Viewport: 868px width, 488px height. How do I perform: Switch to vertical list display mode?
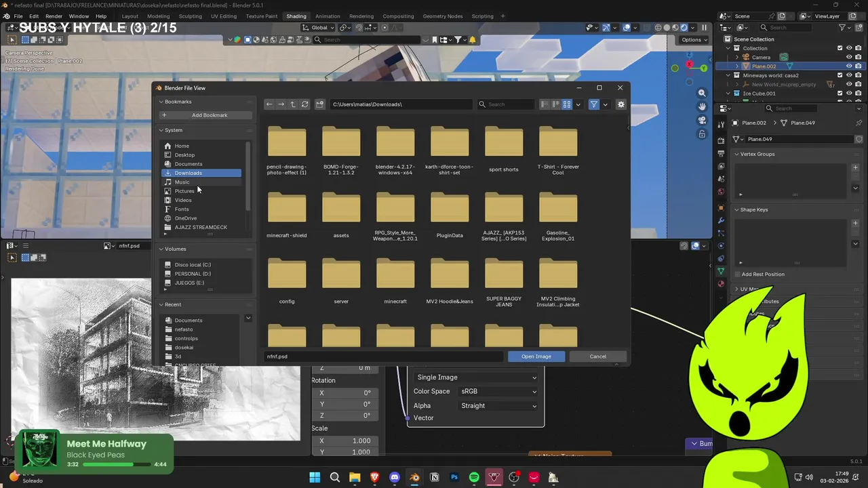[x=544, y=104]
